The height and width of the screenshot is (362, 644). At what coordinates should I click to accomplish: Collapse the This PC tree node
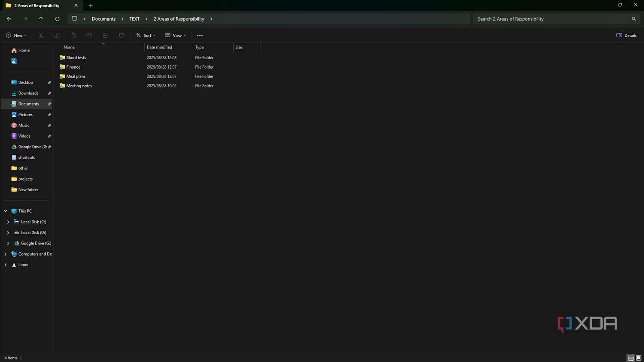click(6, 211)
